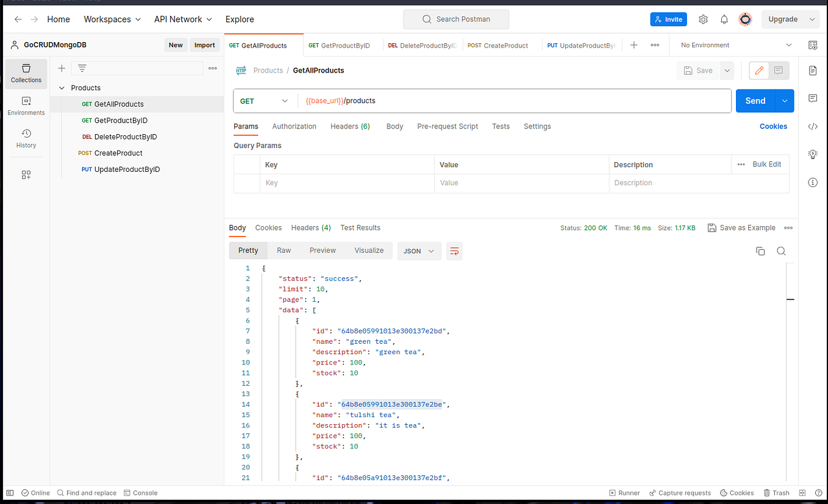This screenshot has height=504, width=828.
Task: Open the code snippet panel
Action: point(813,126)
